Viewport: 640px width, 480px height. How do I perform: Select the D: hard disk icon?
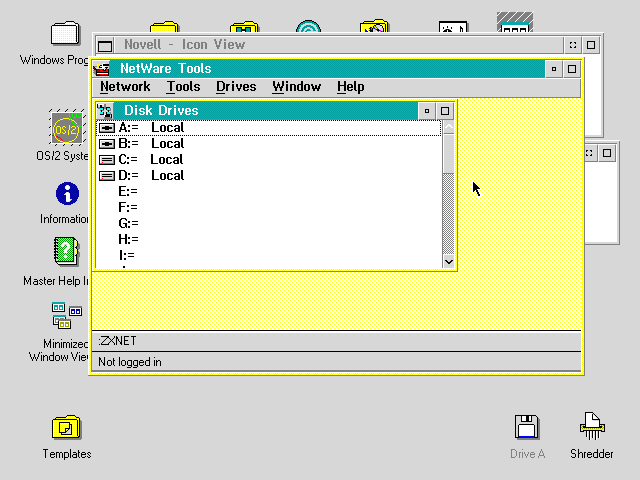(107, 176)
